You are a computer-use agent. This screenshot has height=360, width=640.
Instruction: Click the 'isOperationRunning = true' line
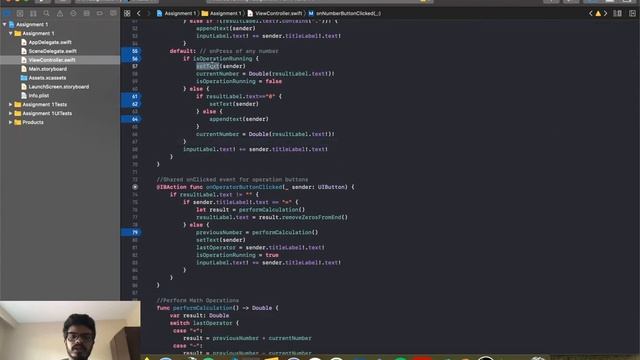237,255
